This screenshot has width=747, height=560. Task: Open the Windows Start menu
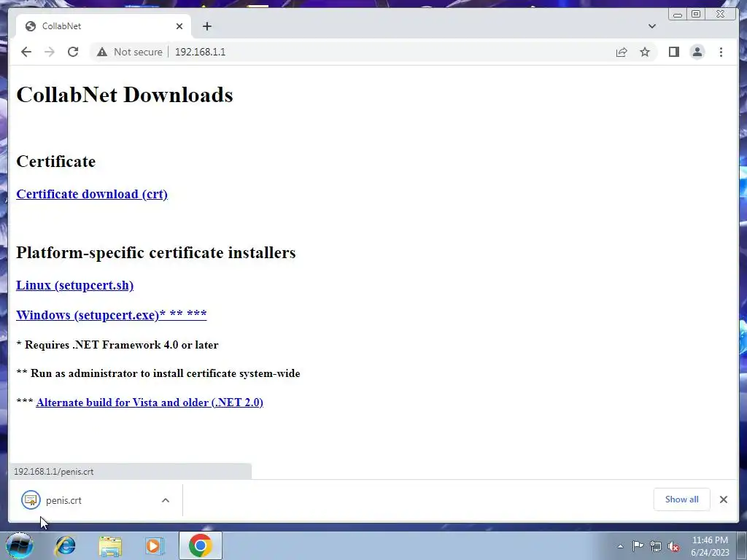(20, 545)
